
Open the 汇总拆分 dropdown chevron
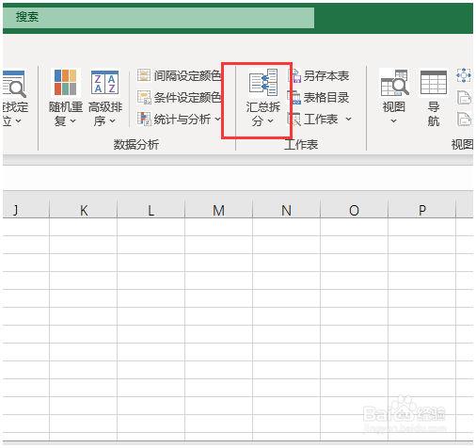point(271,120)
